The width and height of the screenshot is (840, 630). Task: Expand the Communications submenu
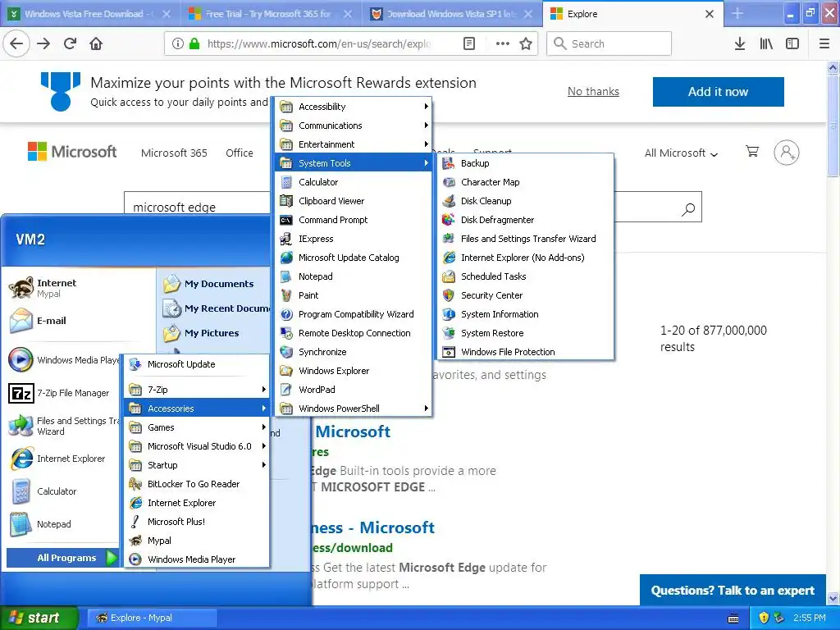(x=354, y=126)
